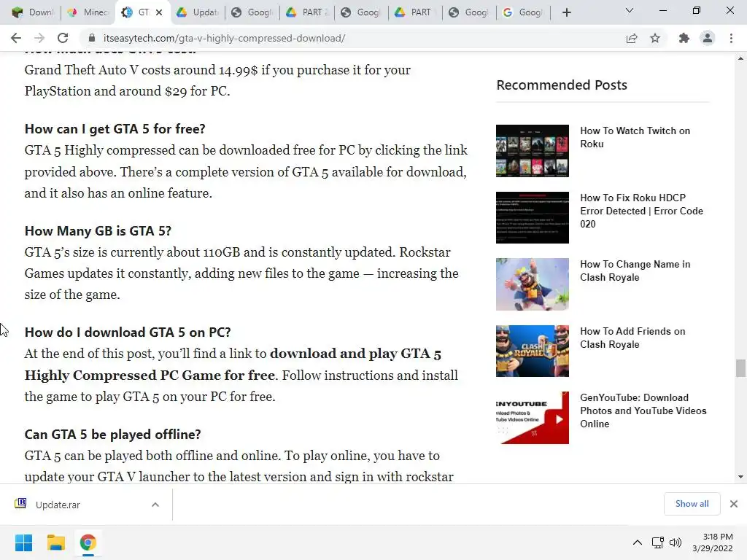Close the active GTA tab

point(159,12)
